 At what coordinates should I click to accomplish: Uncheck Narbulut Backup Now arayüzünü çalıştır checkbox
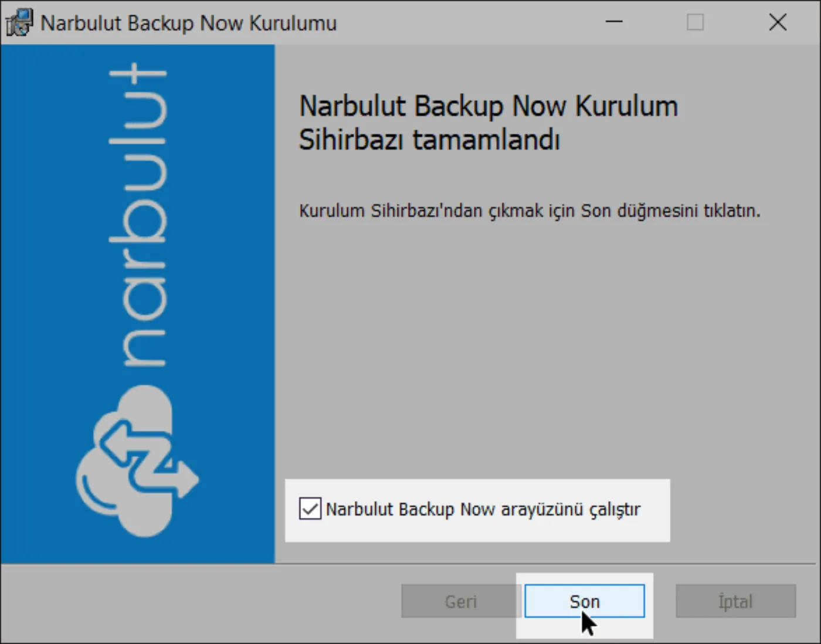click(x=310, y=509)
